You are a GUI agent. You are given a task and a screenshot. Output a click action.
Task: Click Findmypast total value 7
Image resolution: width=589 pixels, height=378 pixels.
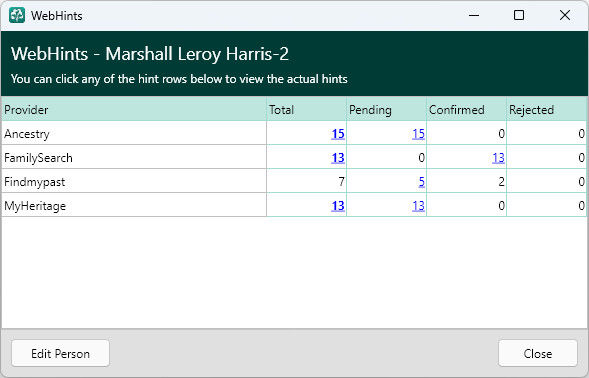tap(341, 182)
